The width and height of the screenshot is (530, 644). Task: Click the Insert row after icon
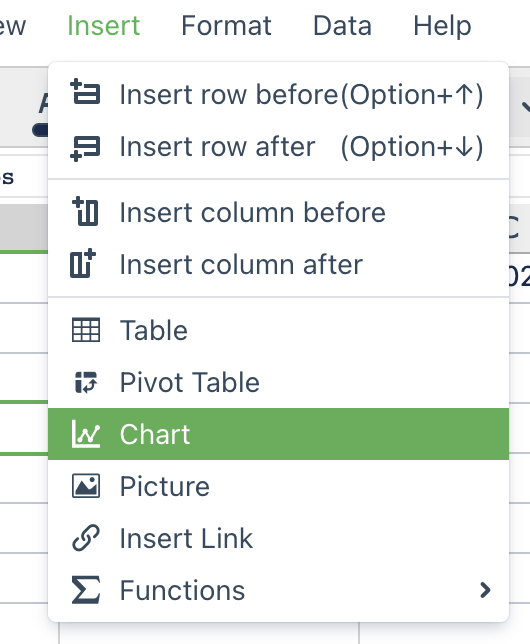pyautogui.click(x=85, y=148)
